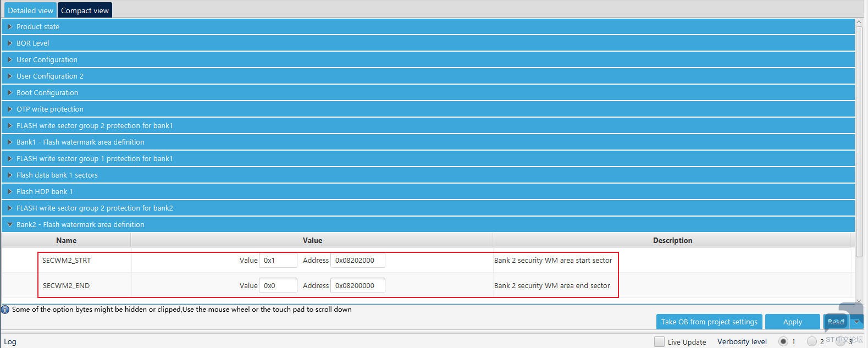Viewport: 868px width, 348px height.
Task: Select Verbosity level 2
Action: [x=811, y=341]
